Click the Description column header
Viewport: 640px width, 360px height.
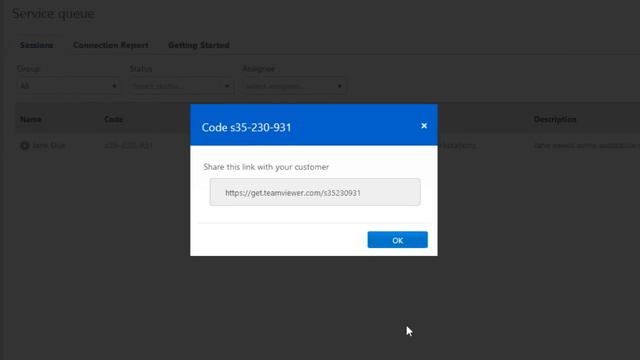pyautogui.click(x=555, y=119)
